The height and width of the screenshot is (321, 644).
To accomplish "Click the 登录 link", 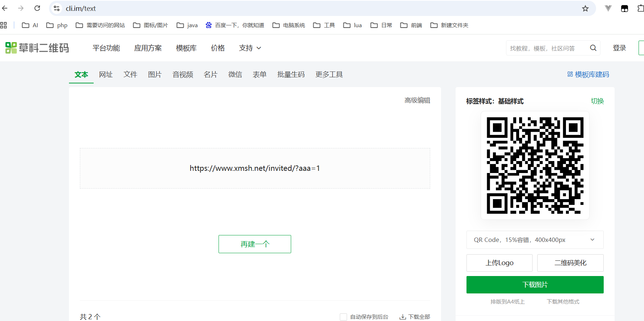I will 619,48.
